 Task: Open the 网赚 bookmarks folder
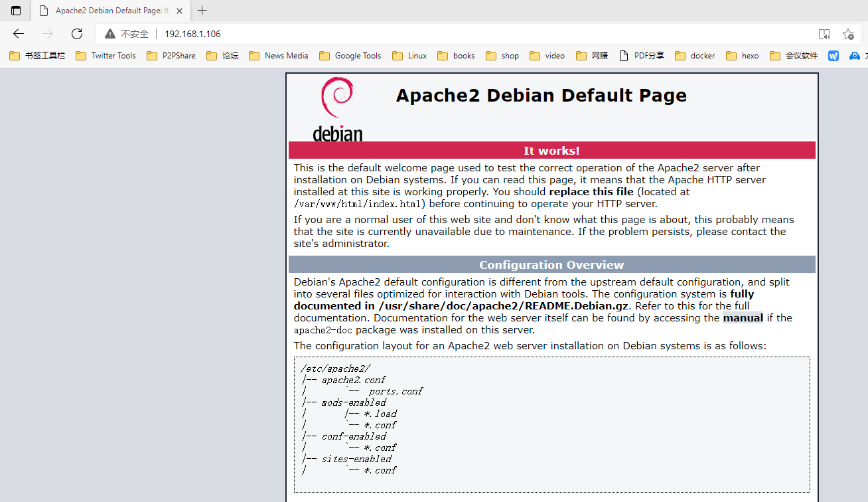tap(592, 56)
